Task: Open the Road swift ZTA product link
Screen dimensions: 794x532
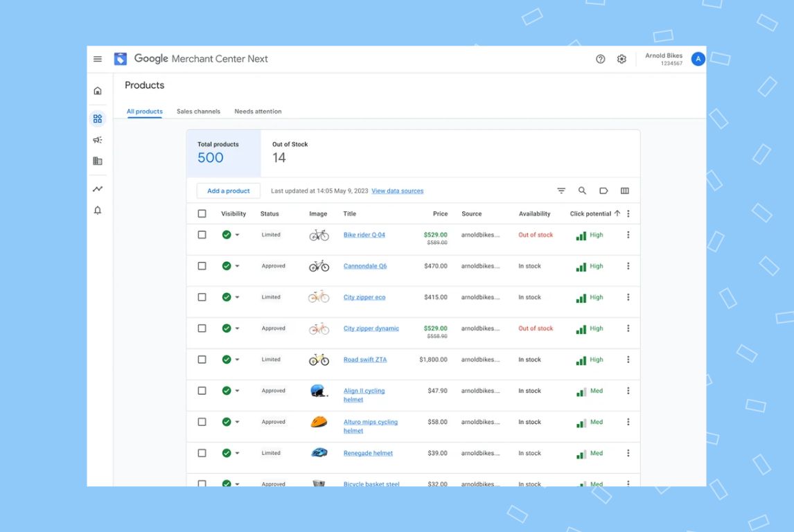Action: coord(365,360)
